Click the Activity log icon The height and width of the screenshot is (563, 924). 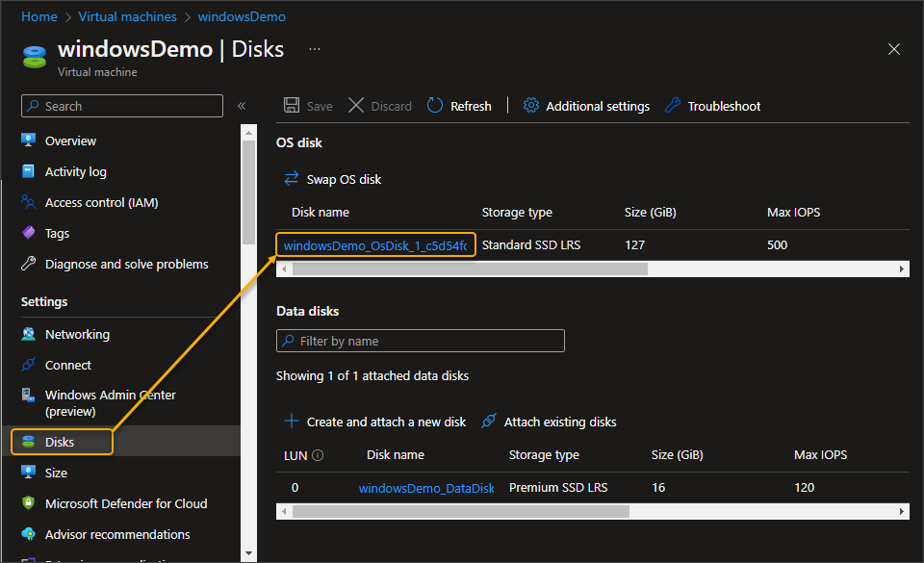tap(28, 171)
